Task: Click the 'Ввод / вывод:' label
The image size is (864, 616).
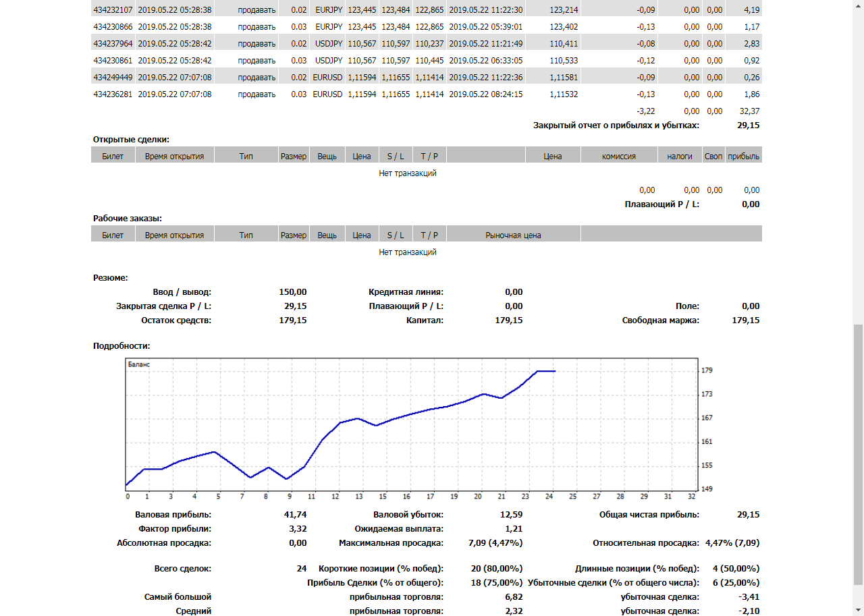Action: pos(182,292)
